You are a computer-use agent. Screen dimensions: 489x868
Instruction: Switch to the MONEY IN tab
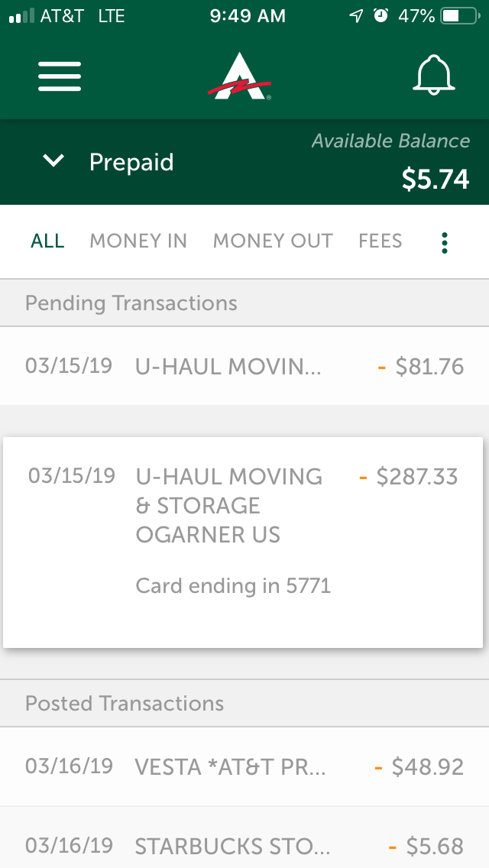tap(138, 241)
